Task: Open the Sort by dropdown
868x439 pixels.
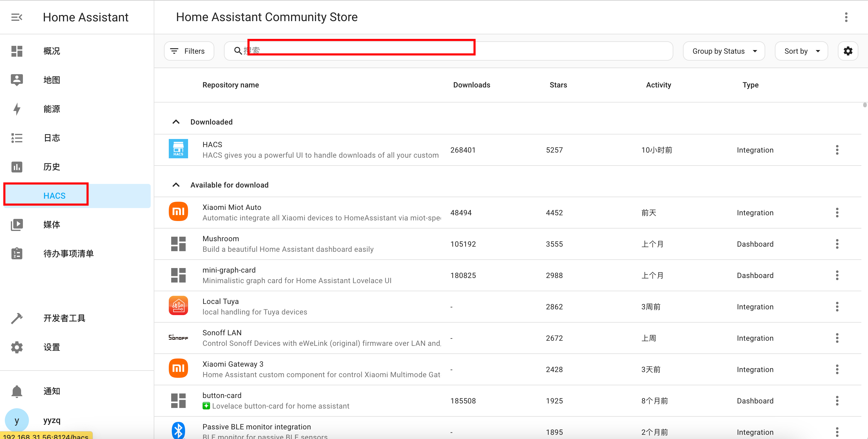Action: pyautogui.click(x=801, y=51)
